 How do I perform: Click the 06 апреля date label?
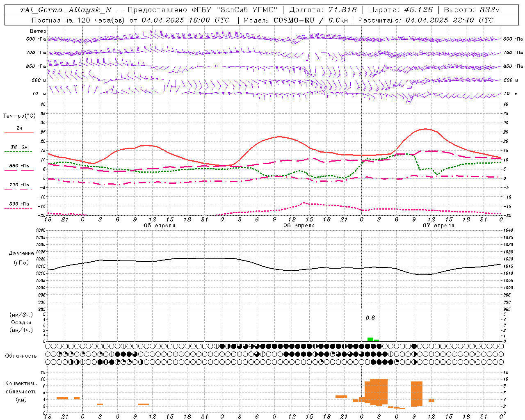(x=299, y=226)
